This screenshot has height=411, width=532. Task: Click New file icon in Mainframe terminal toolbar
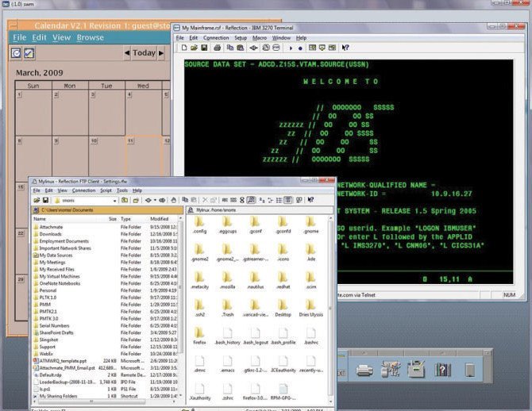[x=184, y=48]
